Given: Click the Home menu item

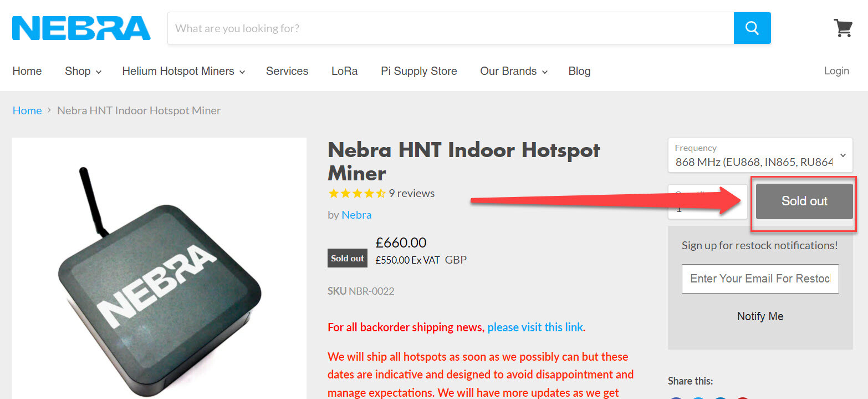Looking at the screenshot, I should click(27, 71).
